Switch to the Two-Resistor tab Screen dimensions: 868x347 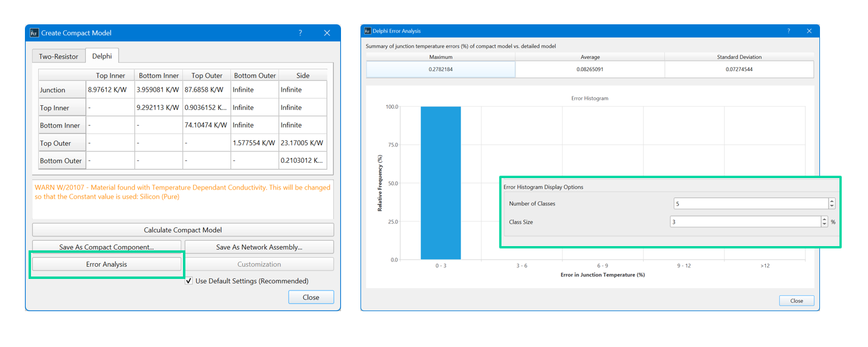point(58,56)
